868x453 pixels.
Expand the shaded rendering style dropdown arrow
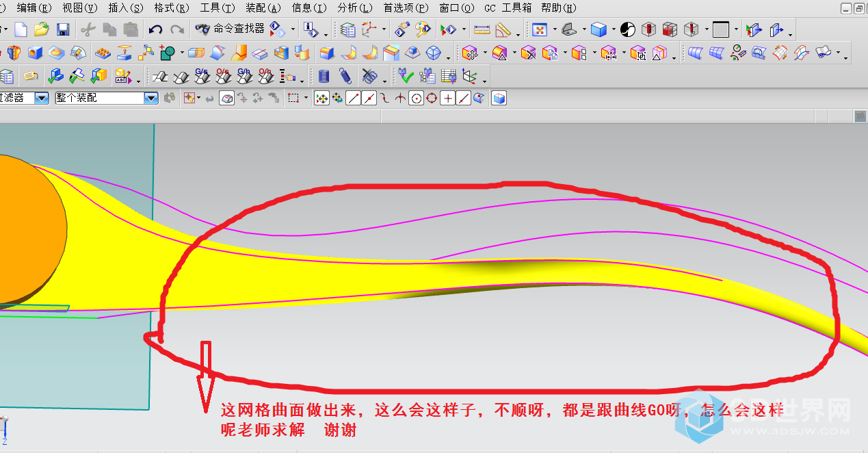pos(613,29)
